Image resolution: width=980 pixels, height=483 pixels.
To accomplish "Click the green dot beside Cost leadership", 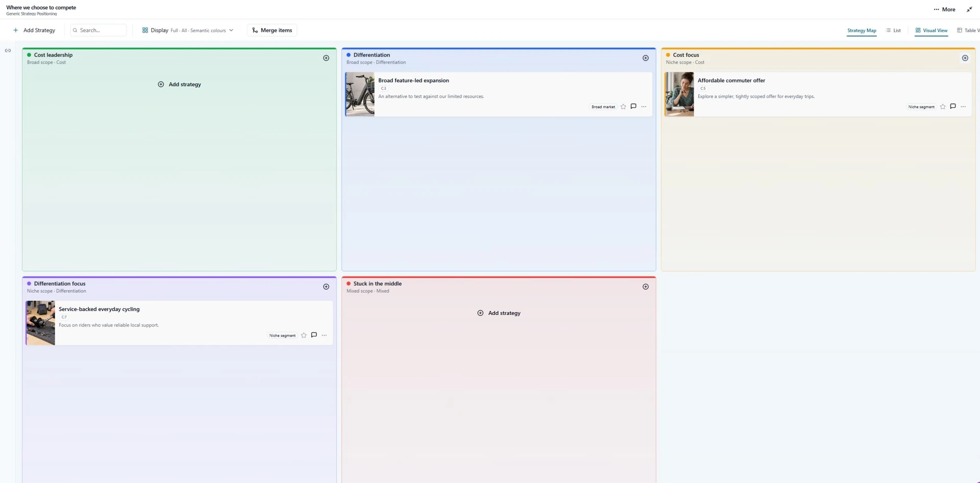I will point(29,55).
